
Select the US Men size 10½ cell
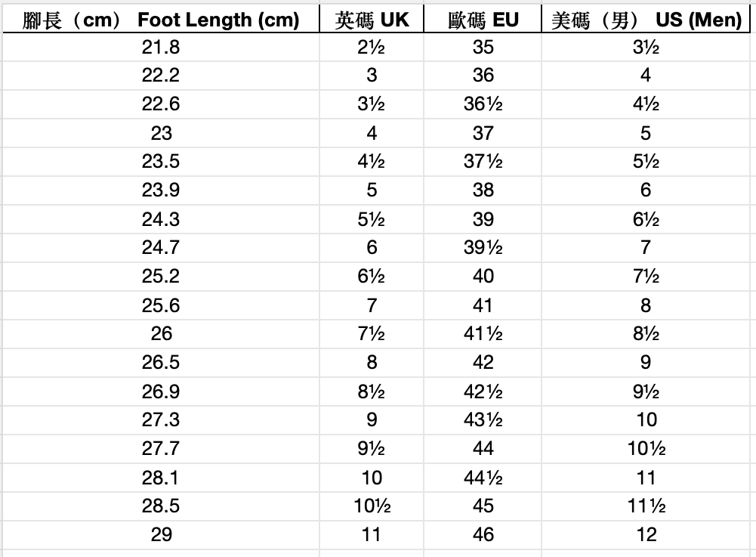646,449
